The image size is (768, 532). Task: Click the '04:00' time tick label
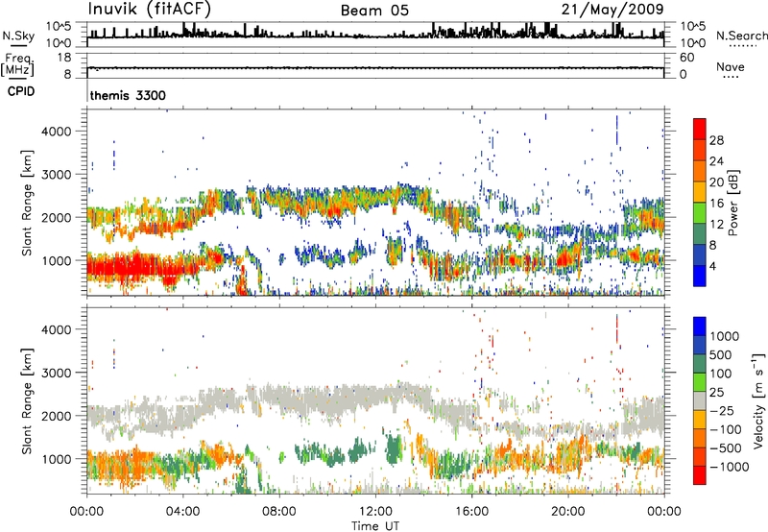click(x=183, y=512)
